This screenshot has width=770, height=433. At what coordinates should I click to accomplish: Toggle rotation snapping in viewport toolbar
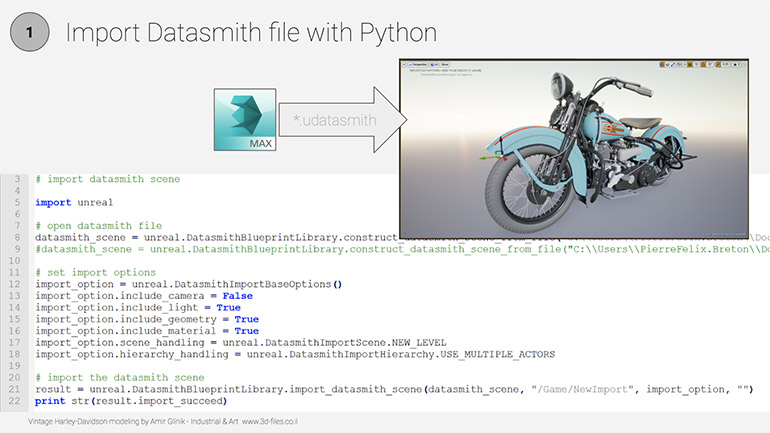(704, 67)
